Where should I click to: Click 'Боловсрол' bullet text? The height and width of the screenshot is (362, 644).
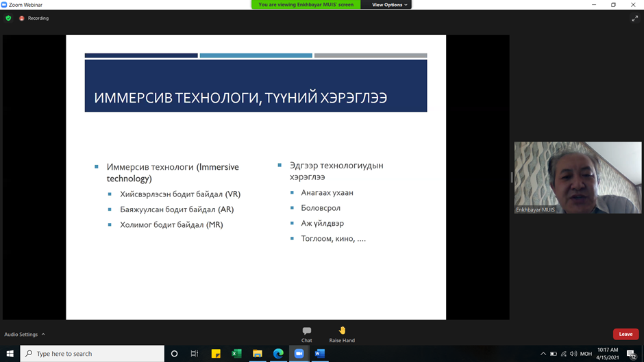click(321, 208)
